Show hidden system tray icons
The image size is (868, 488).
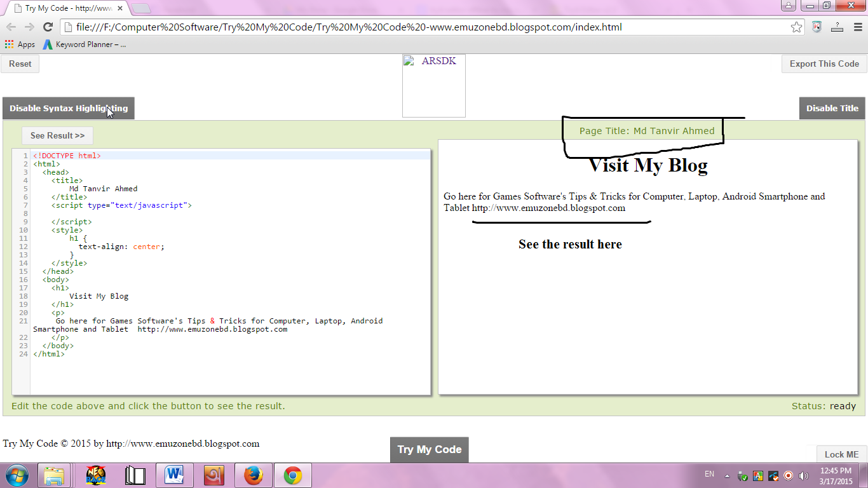tap(728, 476)
